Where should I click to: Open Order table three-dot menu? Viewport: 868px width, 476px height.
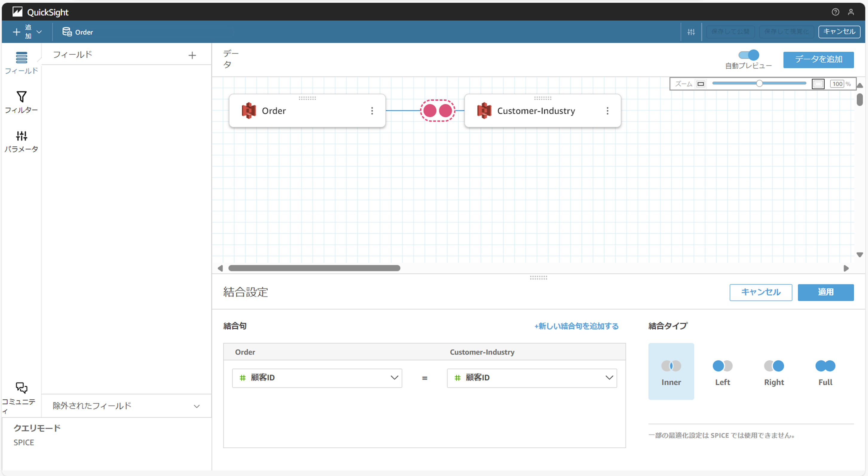[372, 111]
